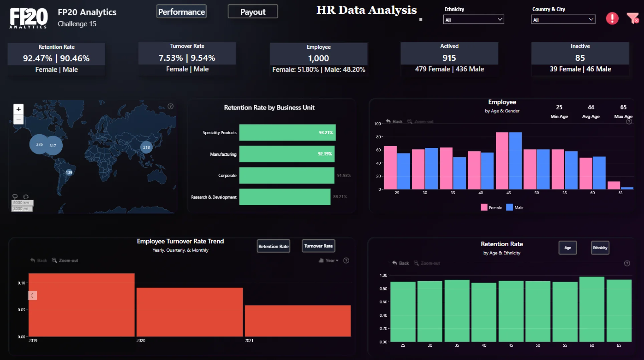Click the Inactive count 85

pyautogui.click(x=580, y=58)
